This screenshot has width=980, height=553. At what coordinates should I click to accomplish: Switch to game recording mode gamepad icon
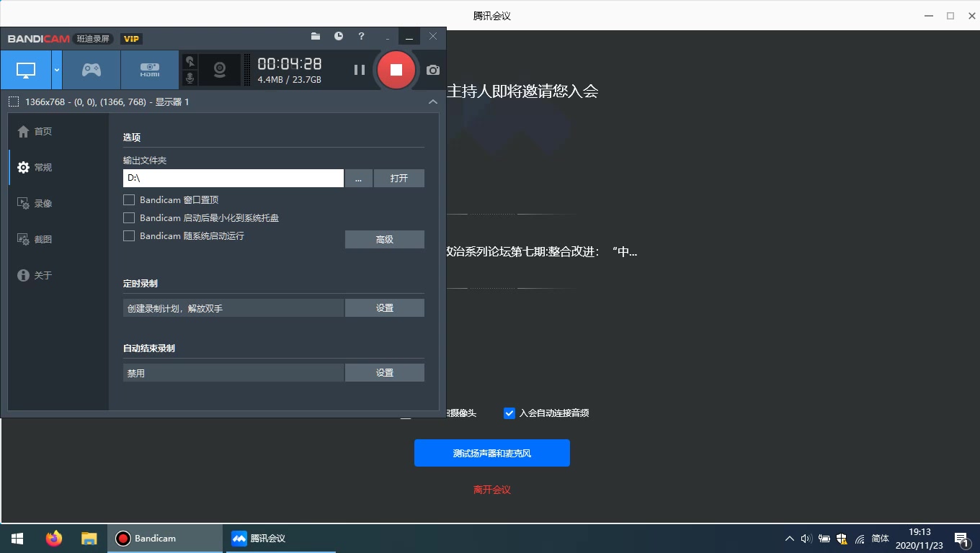[91, 70]
